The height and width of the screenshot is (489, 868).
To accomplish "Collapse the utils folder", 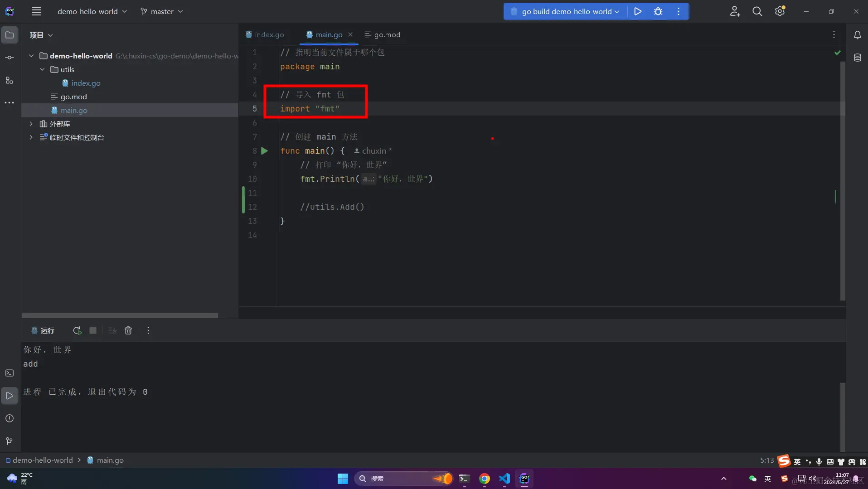I will [42, 69].
